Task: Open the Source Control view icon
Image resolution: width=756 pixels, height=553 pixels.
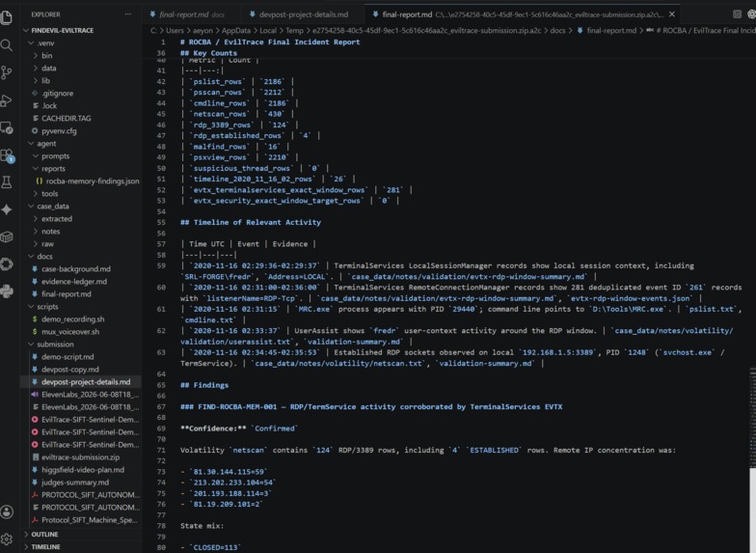Action: (7, 72)
